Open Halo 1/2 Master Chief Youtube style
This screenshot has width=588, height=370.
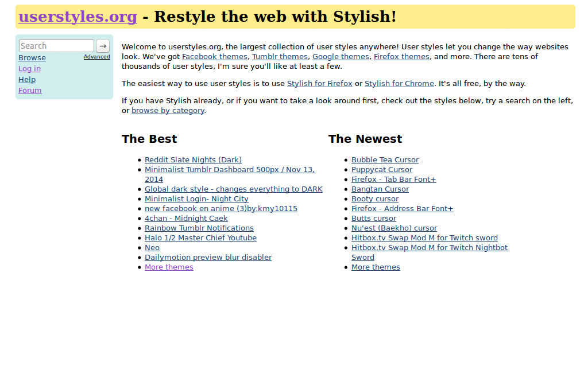tap(200, 238)
